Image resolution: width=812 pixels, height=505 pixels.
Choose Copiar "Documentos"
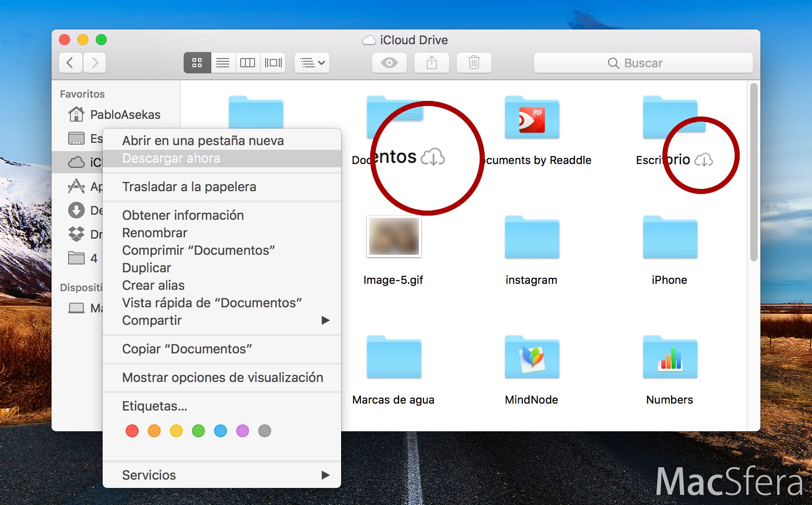[x=222, y=349]
